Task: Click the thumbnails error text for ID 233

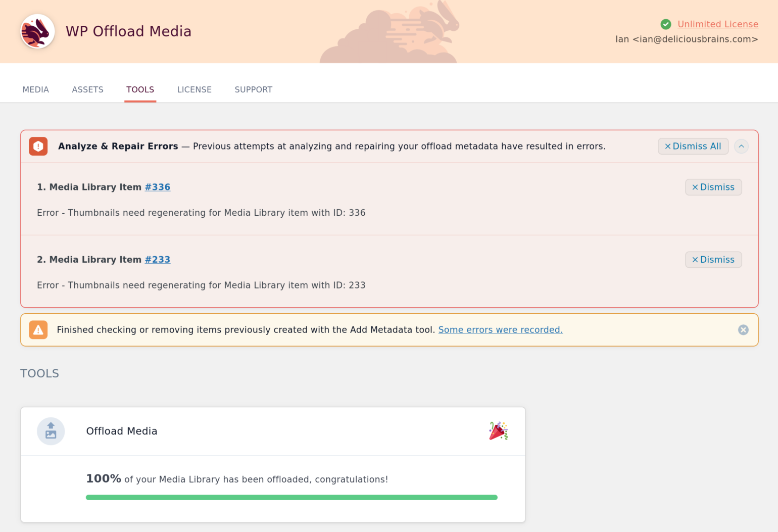Action: 201,285
